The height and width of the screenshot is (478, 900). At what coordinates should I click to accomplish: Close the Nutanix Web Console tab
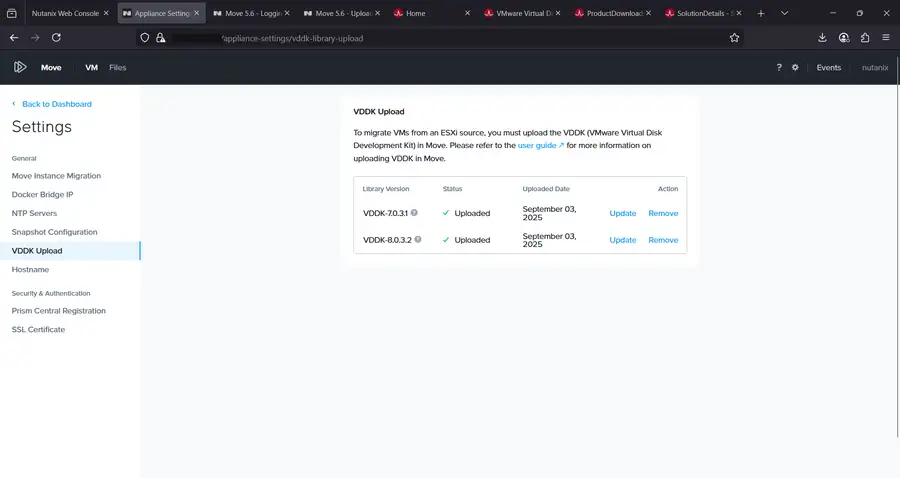pos(106,13)
